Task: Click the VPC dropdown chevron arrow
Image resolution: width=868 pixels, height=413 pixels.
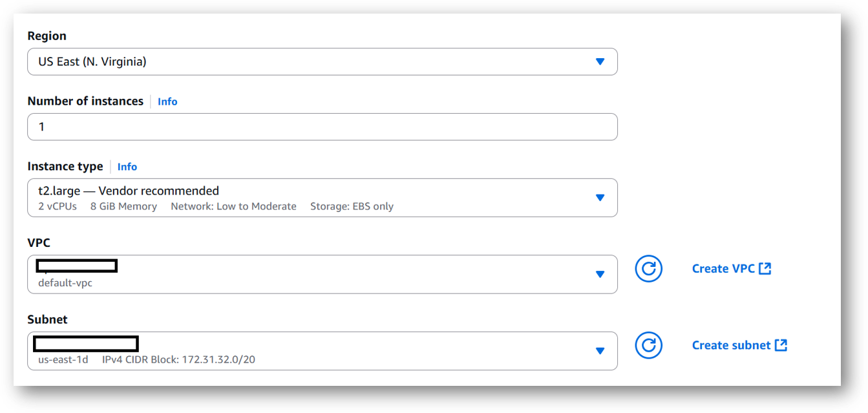Action: (600, 274)
